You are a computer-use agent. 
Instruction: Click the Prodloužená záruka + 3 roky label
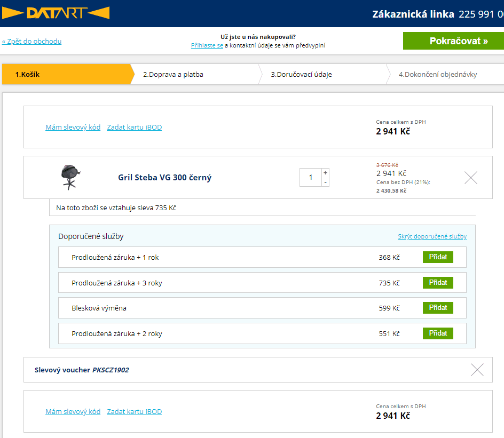pyautogui.click(x=117, y=283)
